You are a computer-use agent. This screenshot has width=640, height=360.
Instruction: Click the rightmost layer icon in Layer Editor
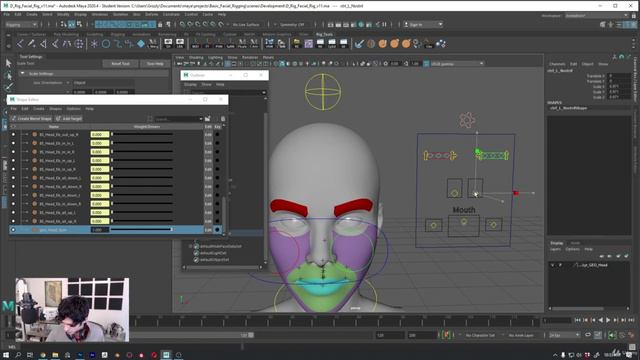tap(627, 256)
